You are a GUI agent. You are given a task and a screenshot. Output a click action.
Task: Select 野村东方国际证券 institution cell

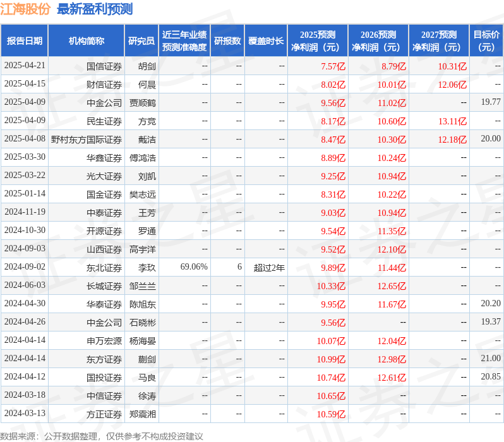tap(87, 140)
